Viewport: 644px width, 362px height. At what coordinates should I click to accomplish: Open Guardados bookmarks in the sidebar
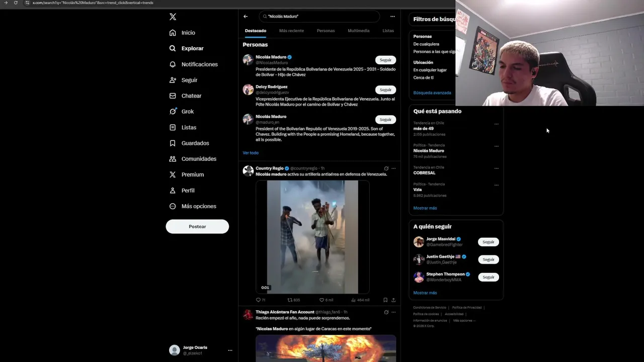[189, 143]
